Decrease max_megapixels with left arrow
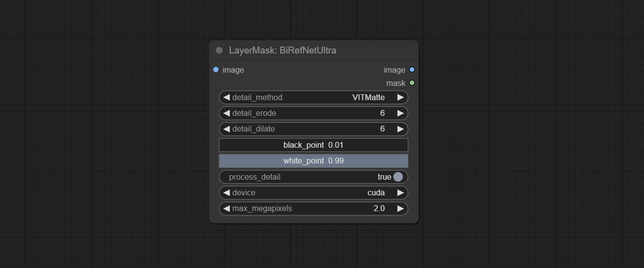The image size is (644, 268). tap(226, 209)
